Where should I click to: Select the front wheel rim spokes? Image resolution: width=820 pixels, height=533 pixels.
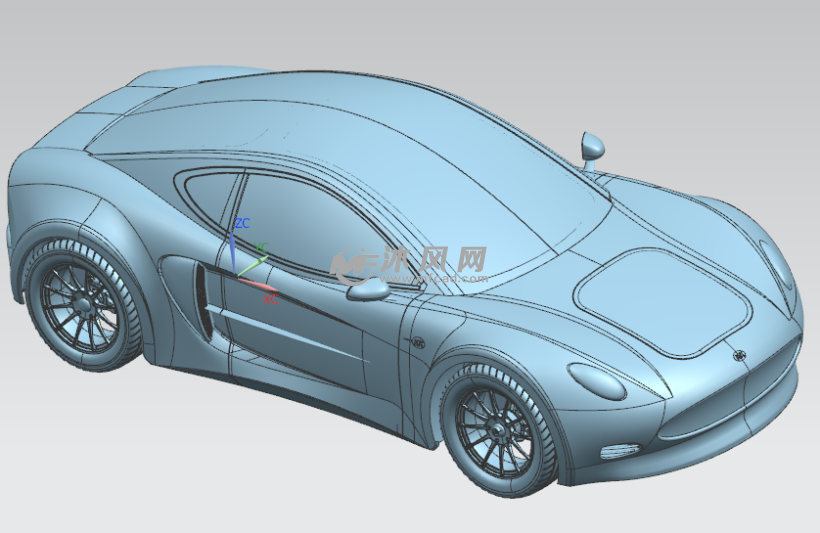495,430
